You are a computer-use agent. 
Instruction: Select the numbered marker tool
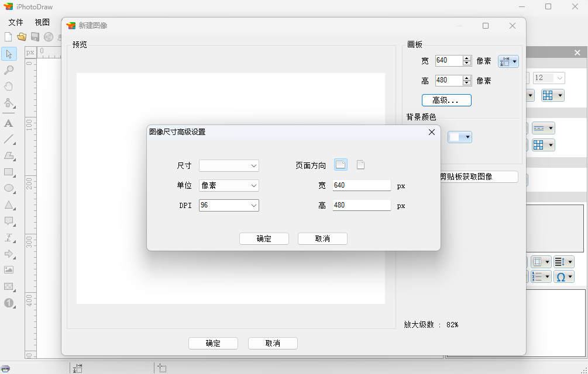(9, 303)
